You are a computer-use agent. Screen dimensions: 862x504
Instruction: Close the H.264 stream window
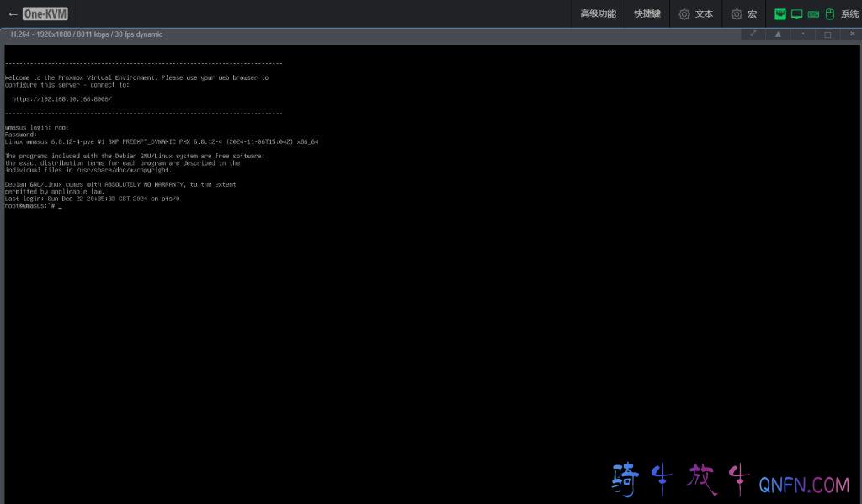pyautogui.click(x=852, y=34)
